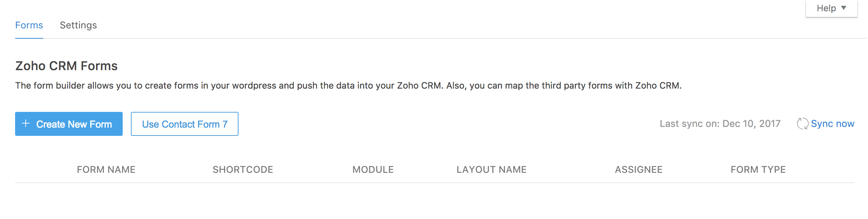Collapse the Help options via its chevron

coord(843,8)
